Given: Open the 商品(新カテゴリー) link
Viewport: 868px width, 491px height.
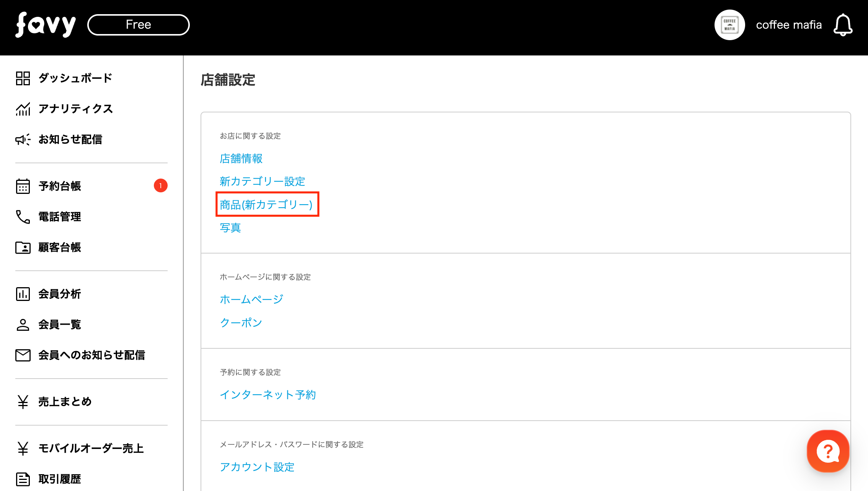Looking at the screenshot, I should 266,205.
